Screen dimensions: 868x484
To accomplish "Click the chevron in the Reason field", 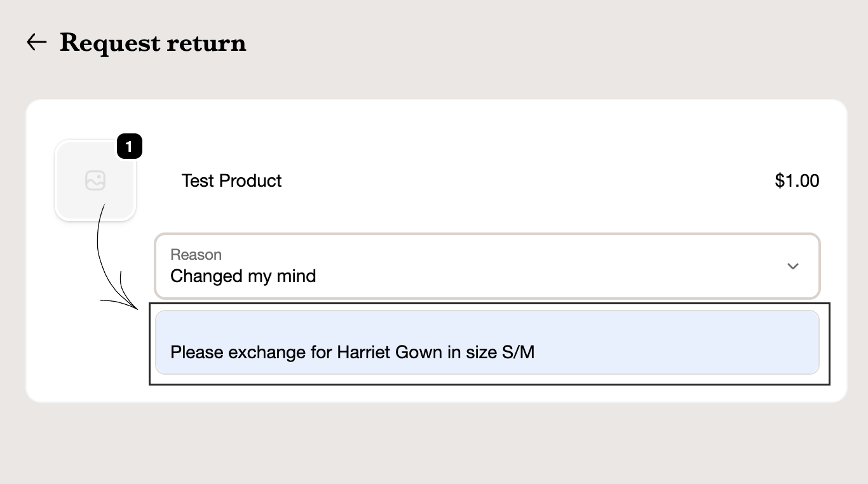I will tap(792, 266).
